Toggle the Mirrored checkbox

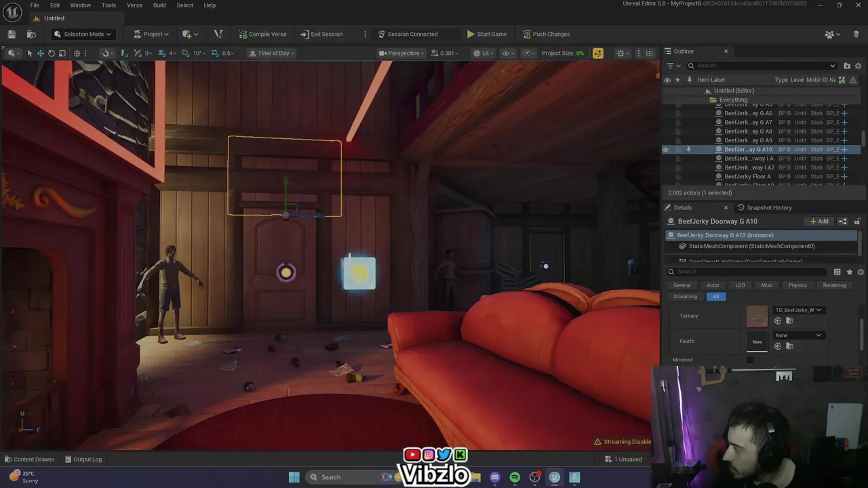pyautogui.click(x=750, y=360)
